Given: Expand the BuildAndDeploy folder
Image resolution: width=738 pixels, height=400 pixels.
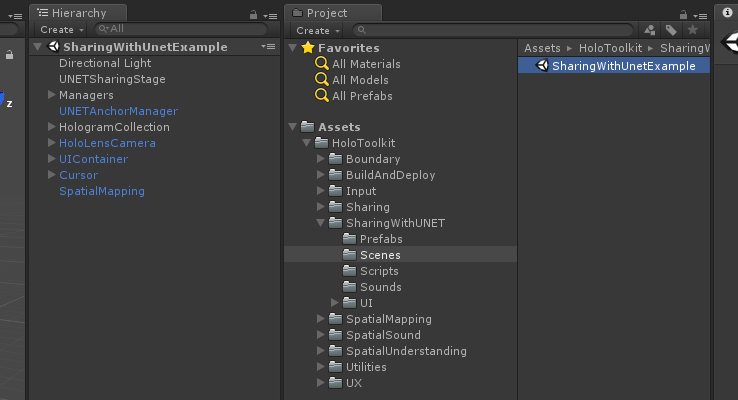Looking at the screenshot, I should click(321, 175).
